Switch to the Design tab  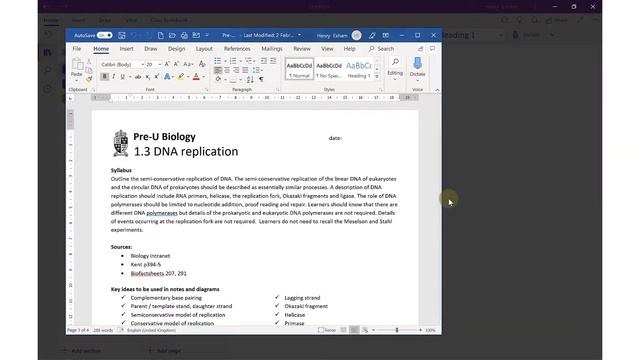[176, 49]
